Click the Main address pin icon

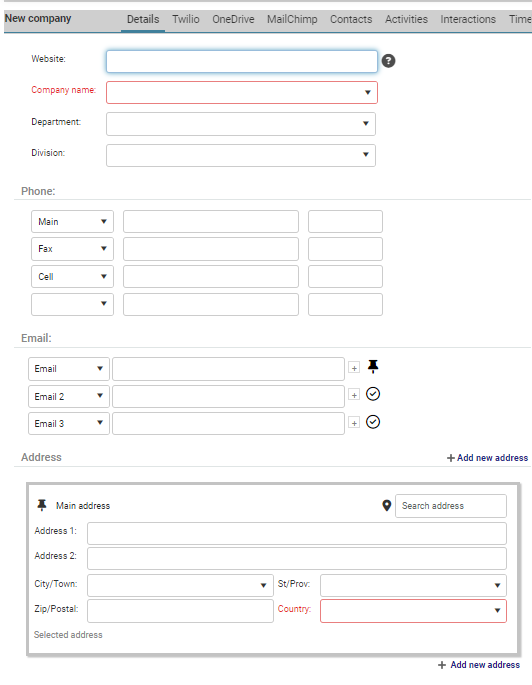coord(41,505)
